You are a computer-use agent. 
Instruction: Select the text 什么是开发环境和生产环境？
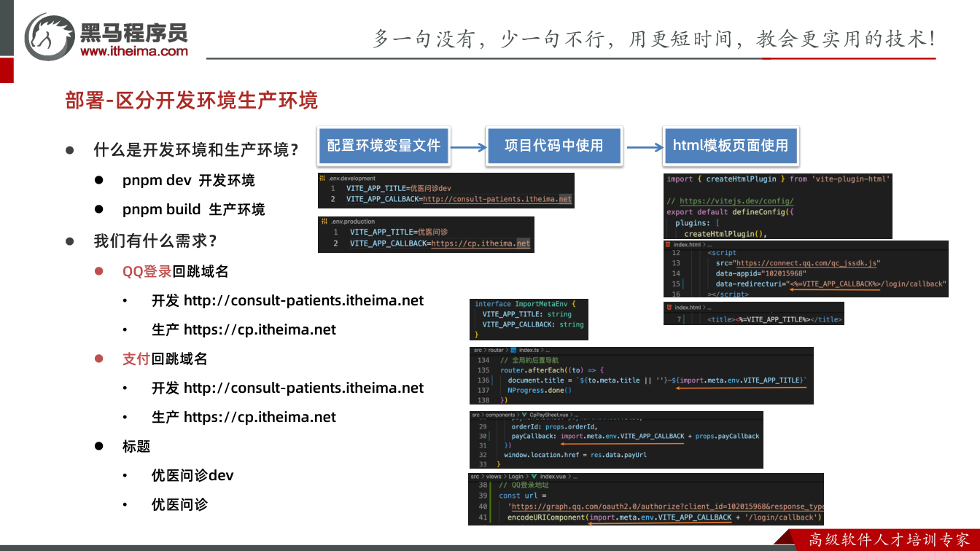tap(197, 150)
